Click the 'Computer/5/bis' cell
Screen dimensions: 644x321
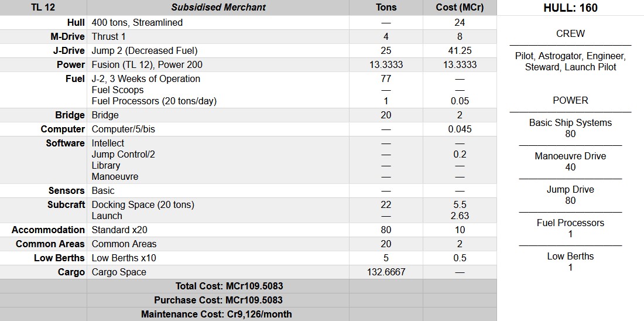pyautogui.click(x=124, y=129)
